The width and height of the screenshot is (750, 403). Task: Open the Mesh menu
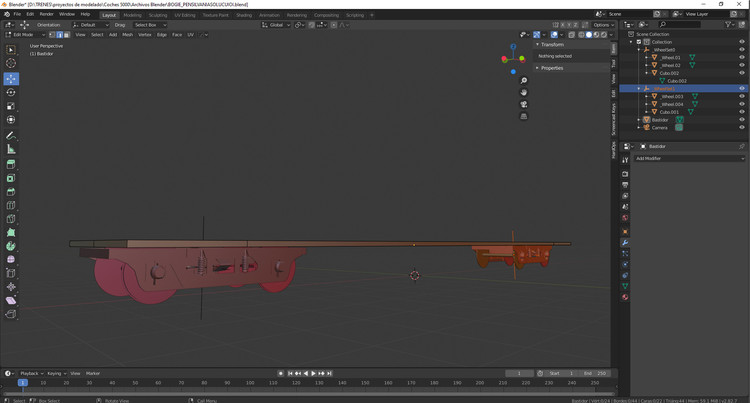(x=127, y=34)
